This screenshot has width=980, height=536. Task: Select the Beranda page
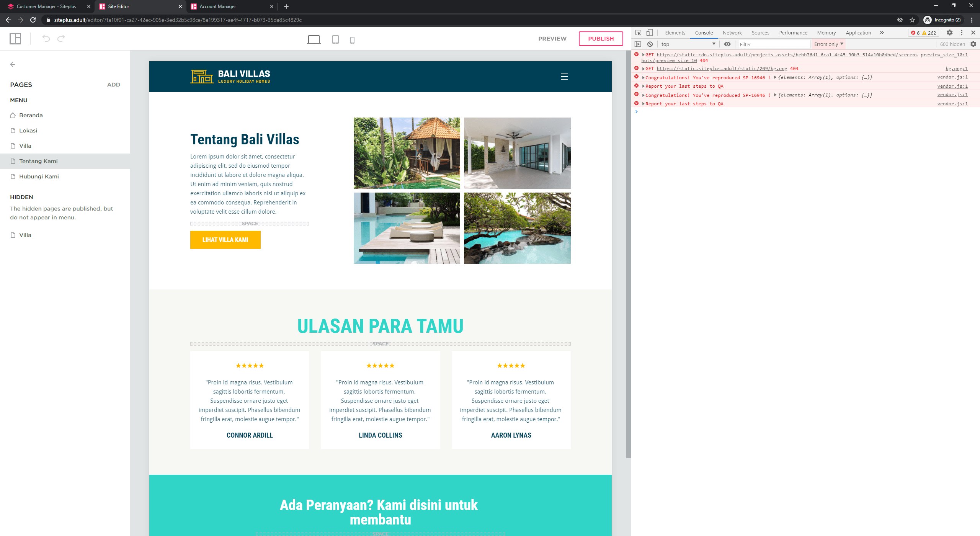[x=65, y=115]
